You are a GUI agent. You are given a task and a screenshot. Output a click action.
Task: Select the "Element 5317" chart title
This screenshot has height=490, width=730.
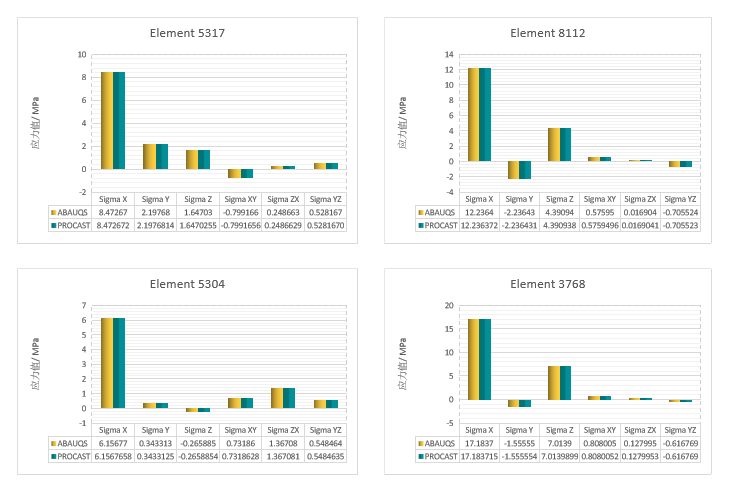tap(187, 33)
